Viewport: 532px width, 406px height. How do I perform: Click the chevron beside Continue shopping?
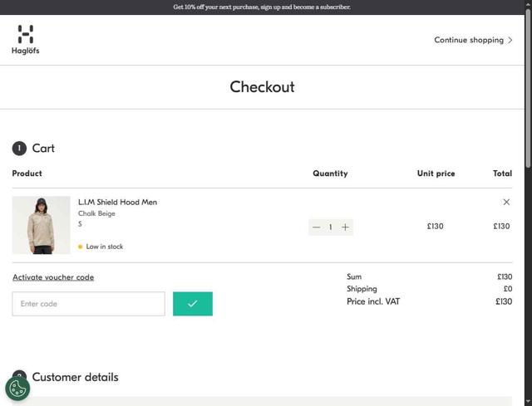pos(510,40)
